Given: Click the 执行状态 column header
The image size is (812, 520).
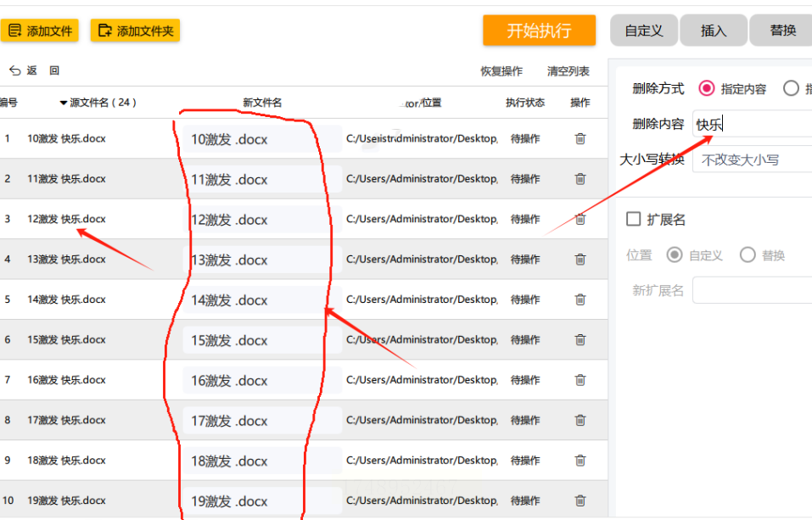Looking at the screenshot, I should pos(525,103).
